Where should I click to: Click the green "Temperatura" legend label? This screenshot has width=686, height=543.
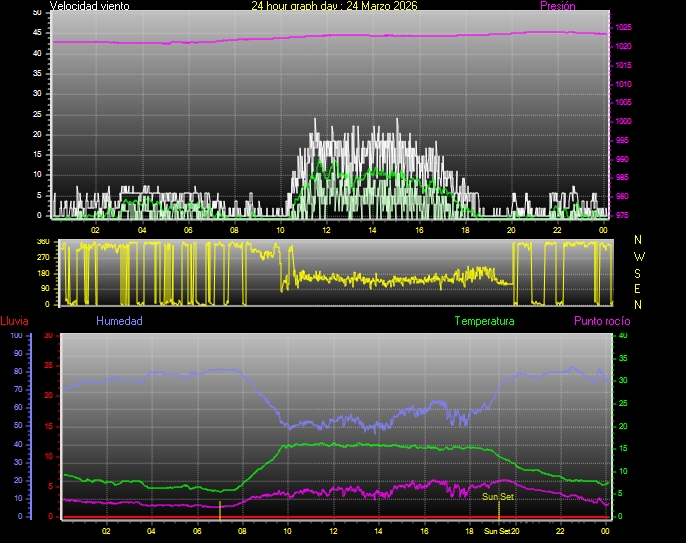[x=484, y=321]
